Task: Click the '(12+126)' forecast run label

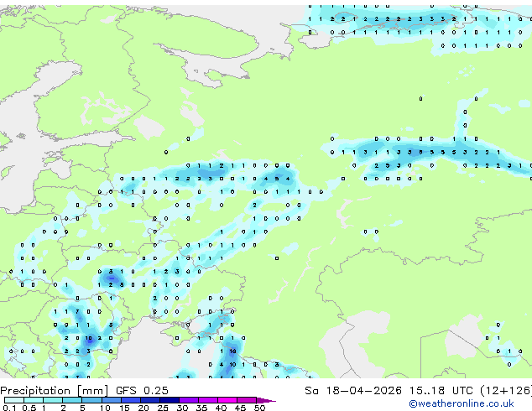Action: point(506,391)
